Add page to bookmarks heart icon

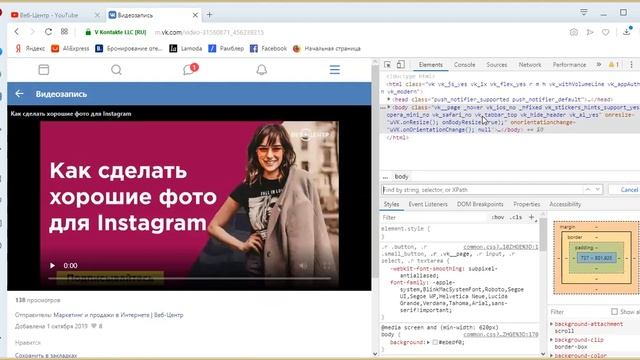pyautogui.click(x=606, y=32)
